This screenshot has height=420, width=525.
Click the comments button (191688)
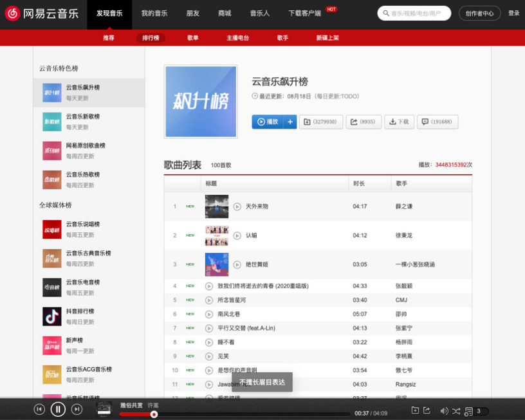pyautogui.click(x=438, y=122)
